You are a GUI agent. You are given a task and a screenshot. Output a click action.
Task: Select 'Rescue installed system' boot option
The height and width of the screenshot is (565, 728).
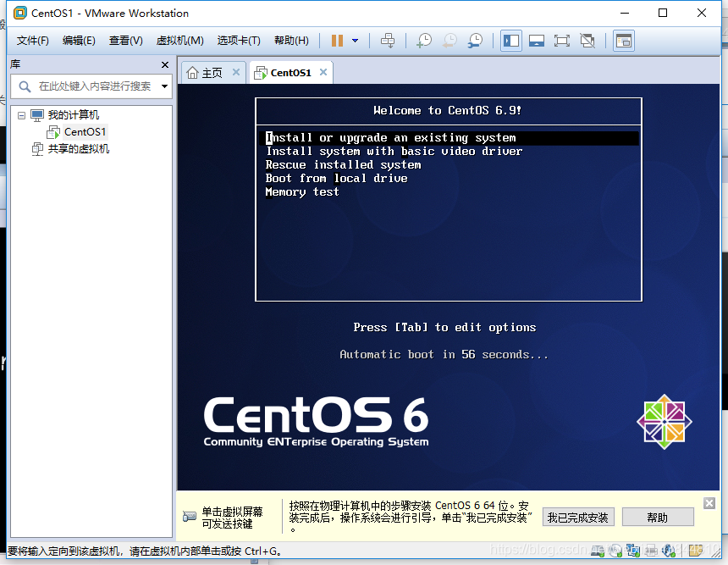point(343,164)
